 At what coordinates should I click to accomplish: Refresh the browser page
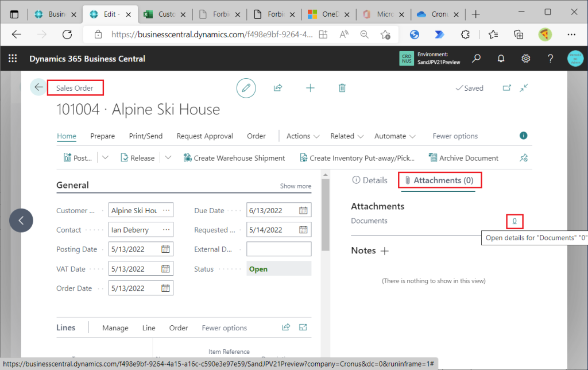67,34
